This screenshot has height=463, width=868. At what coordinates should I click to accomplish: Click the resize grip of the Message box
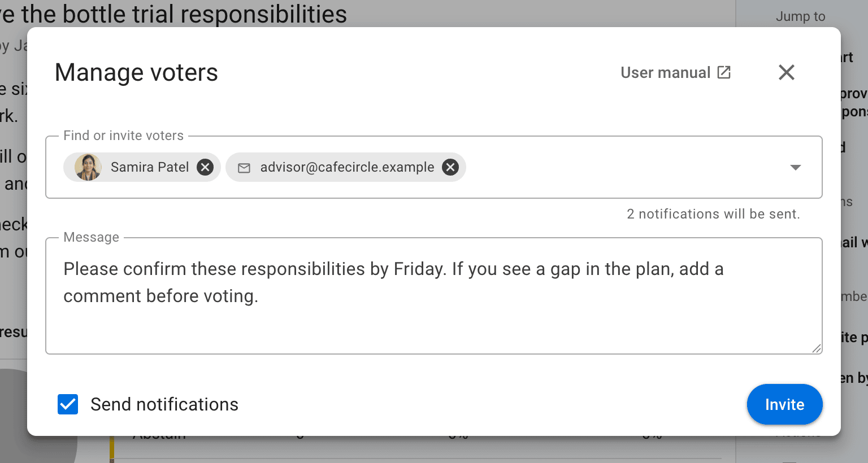coord(817,348)
